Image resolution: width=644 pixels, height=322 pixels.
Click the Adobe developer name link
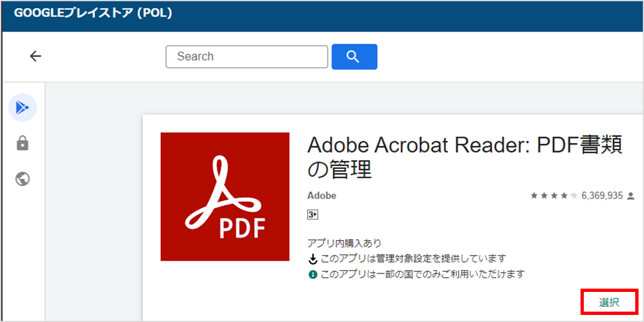pyautogui.click(x=322, y=196)
